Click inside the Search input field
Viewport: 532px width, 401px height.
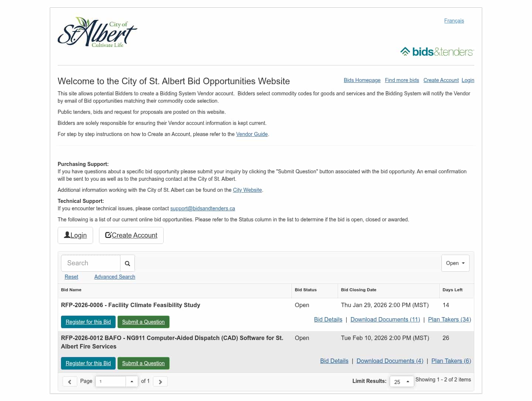coord(90,263)
